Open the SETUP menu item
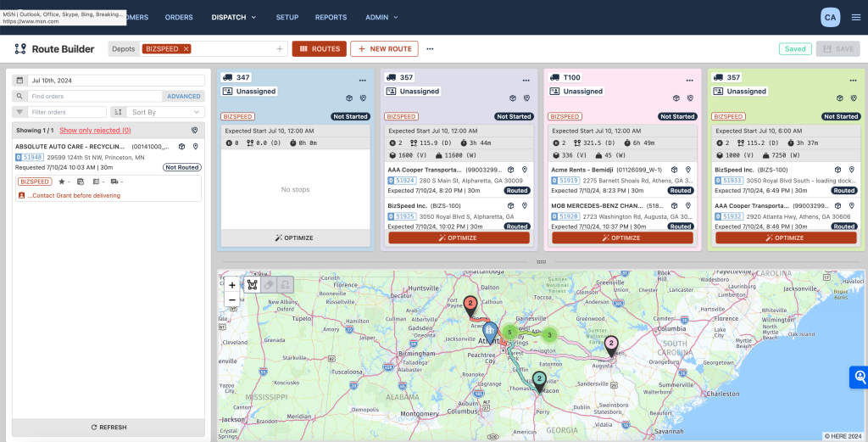The image size is (868, 442). 287,17
